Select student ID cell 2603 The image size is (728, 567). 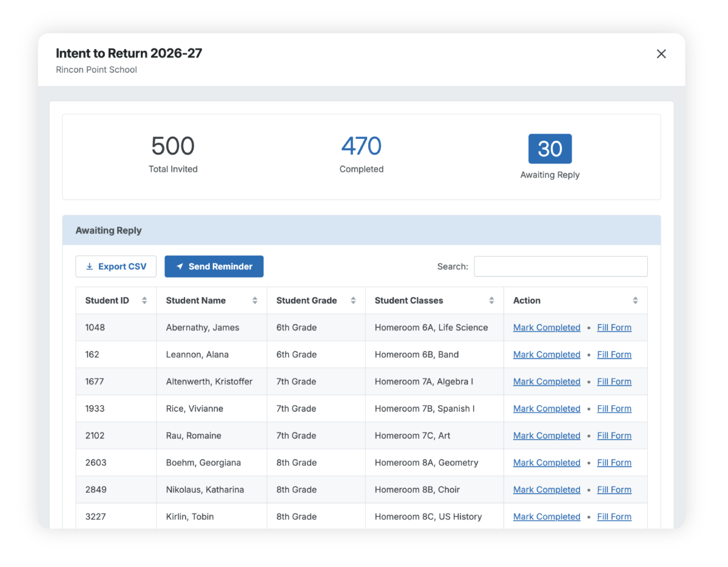coord(116,463)
